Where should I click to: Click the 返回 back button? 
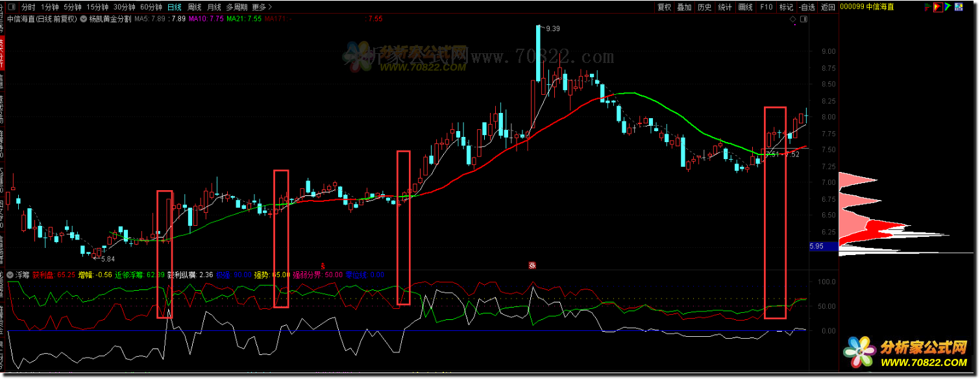pyautogui.click(x=828, y=7)
